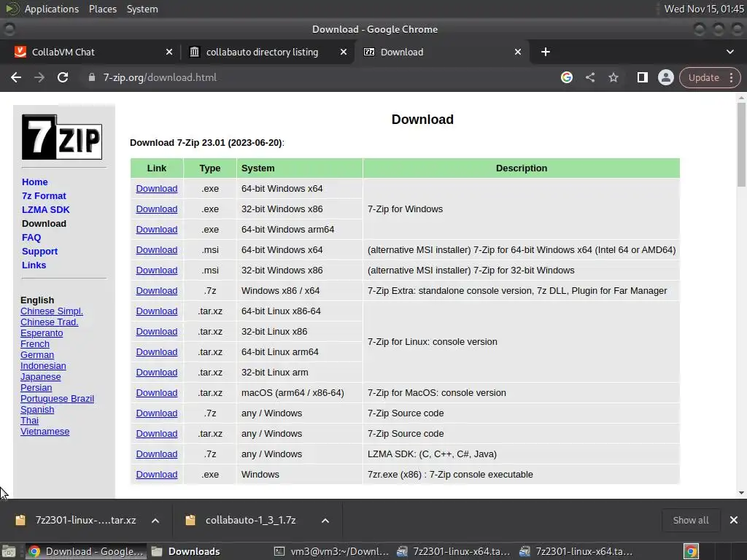Image resolution: width=747 pixels, height=560 pixels.
Task: Reload the 7-zip download page
Action: [x=63, y=77]
